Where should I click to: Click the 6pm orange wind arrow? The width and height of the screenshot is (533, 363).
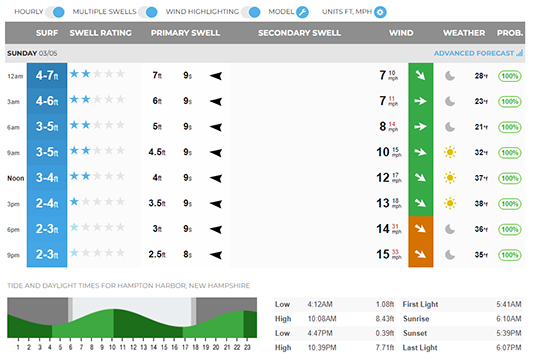(420, 229)
